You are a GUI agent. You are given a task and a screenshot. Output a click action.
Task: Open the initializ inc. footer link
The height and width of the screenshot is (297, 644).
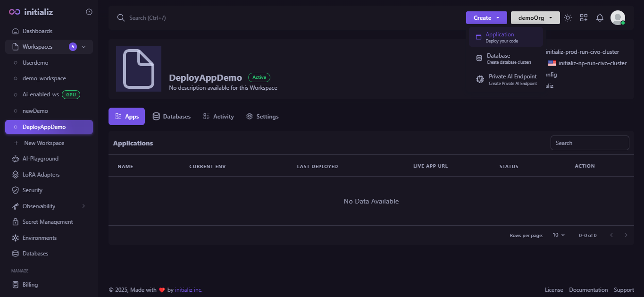point(189,290)
